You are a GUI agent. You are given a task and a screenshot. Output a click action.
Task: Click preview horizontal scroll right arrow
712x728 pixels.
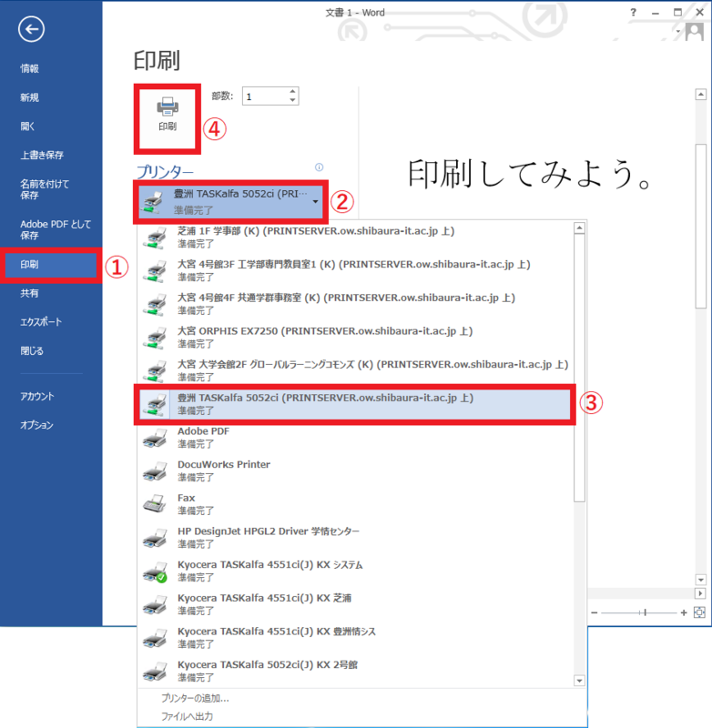[700, 593]
